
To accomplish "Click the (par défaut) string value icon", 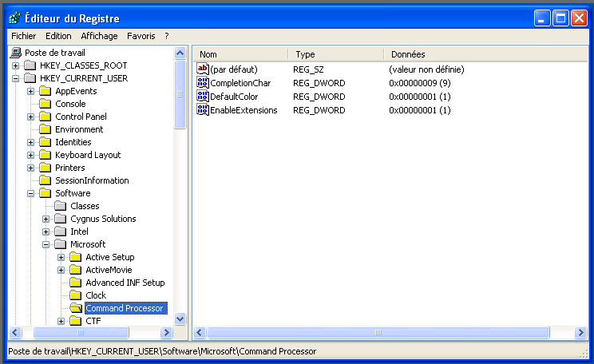I will [x=203, y=69].
